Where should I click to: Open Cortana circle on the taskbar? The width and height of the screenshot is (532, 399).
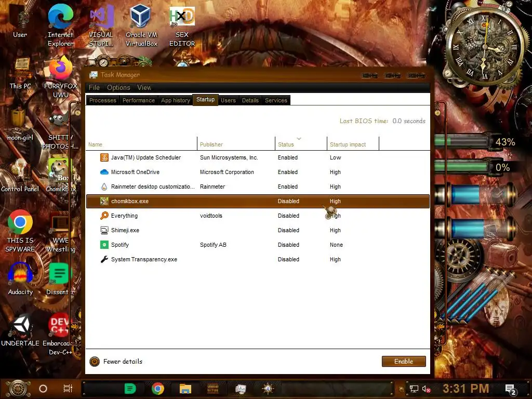click(43, 389)
